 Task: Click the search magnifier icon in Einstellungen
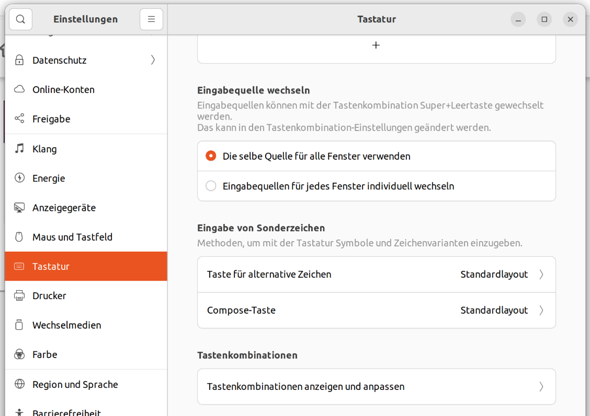click(21, 19)
